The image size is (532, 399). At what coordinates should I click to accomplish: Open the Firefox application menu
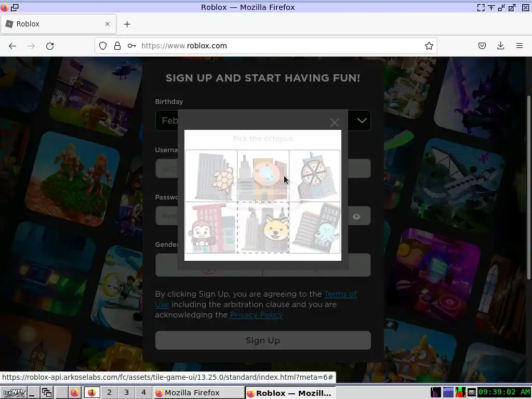[x=519, y=46]
